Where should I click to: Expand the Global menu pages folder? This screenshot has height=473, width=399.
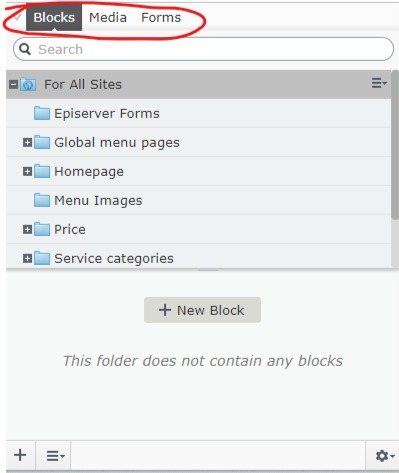tap(27, 143)
